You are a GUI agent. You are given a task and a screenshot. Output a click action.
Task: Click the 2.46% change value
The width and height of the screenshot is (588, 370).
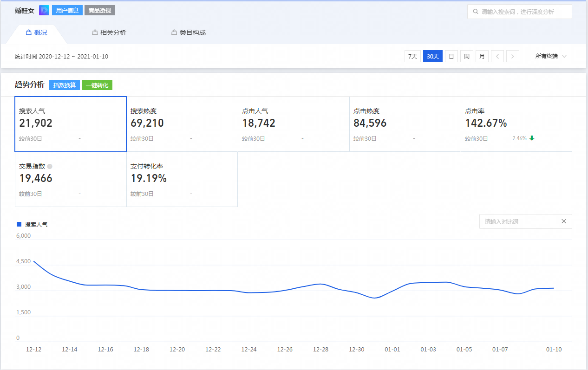[519, 138]
